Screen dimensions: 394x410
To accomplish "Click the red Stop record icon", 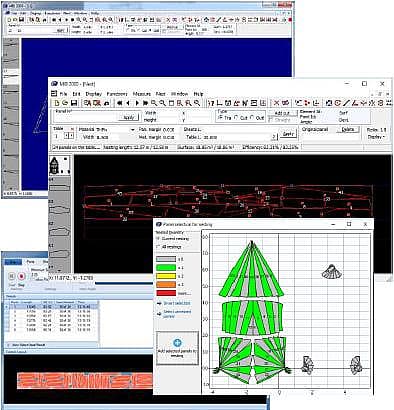I will (21, 276).
